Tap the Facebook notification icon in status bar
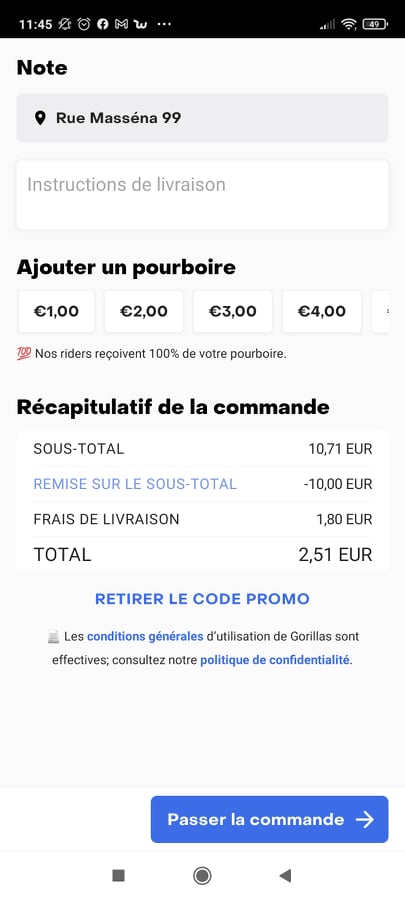 click(103, 24)
